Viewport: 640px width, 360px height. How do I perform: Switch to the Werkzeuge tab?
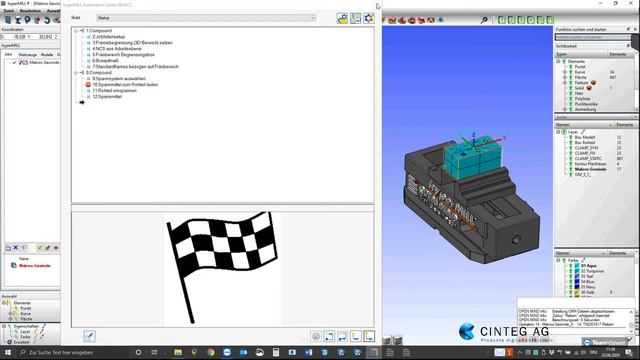click(28, 55)
